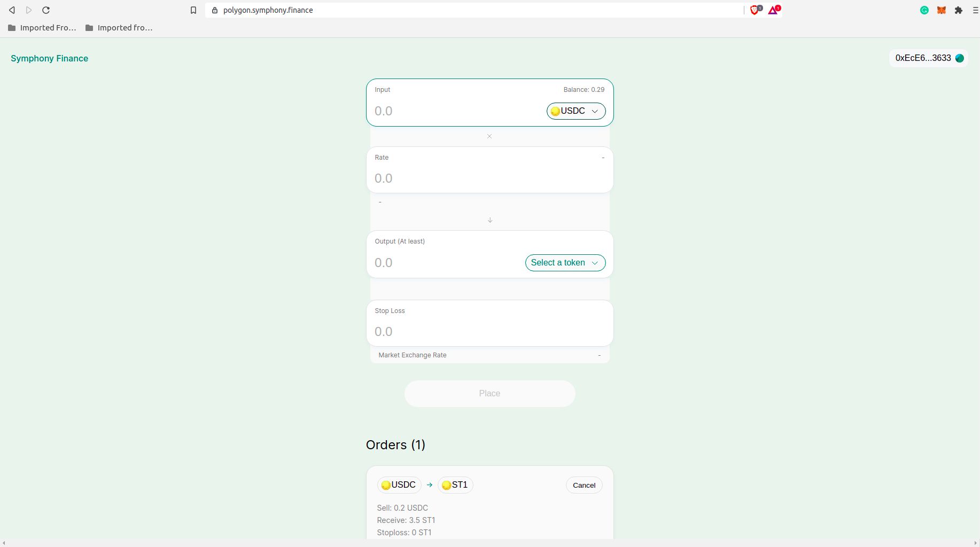Click the Output (At least) label
This screenshot has height=547, width=980.
[400, 241]
